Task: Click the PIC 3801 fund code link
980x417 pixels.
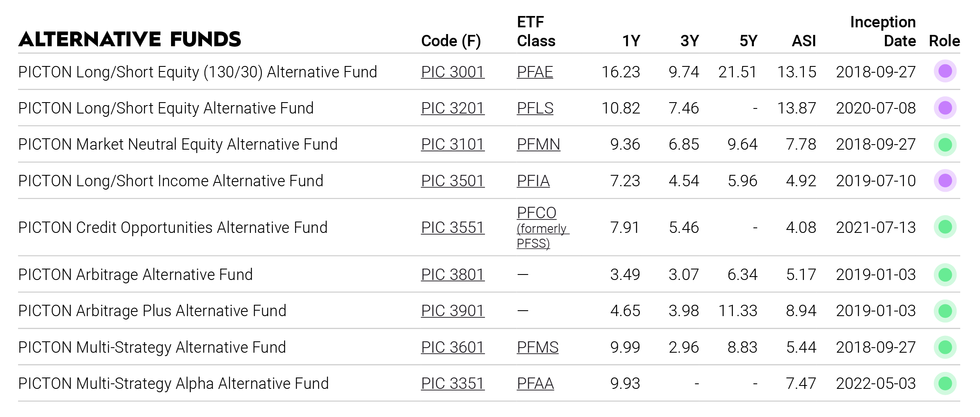Action: click(453, 274)
